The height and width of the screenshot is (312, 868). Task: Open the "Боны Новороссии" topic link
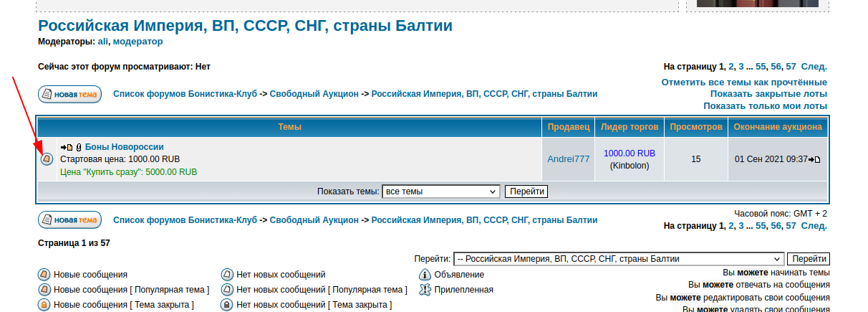125,147
